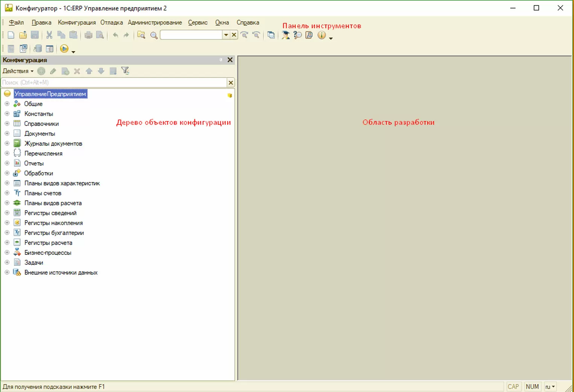Open the Конфигурация menu

tap(77, 23)
